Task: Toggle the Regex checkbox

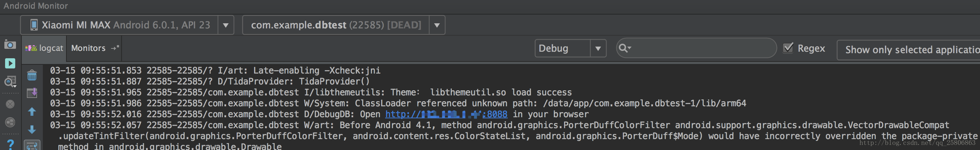Action: tap(788, 48)
